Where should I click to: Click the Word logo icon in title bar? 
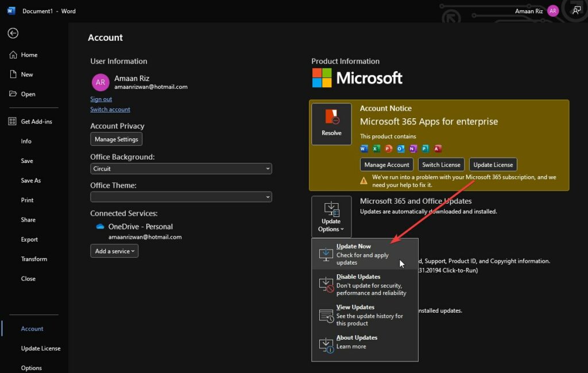[x=11, y=11]
